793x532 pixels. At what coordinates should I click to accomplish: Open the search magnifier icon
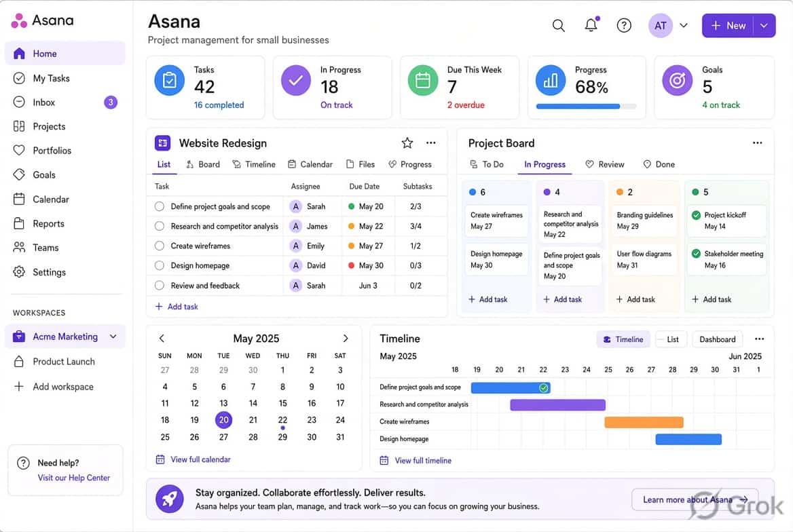(558, 25)
